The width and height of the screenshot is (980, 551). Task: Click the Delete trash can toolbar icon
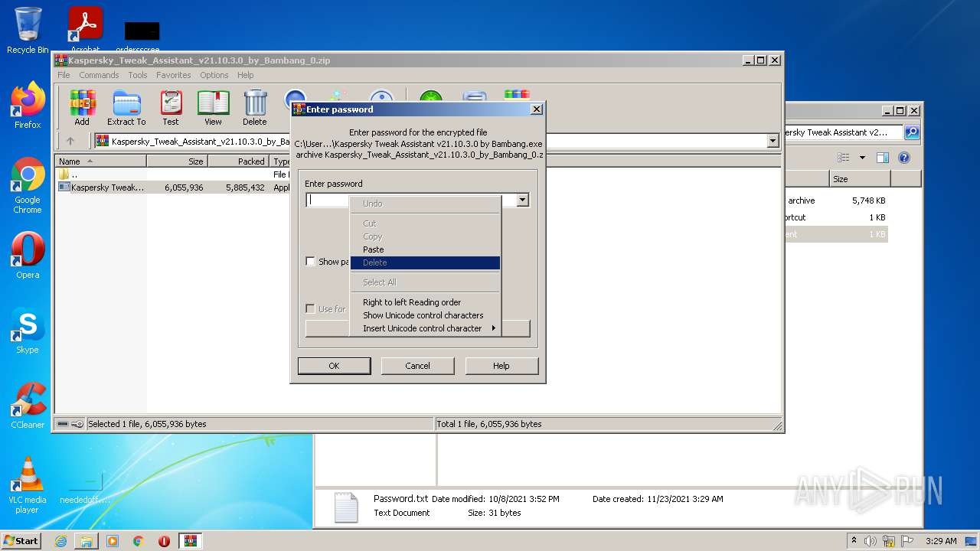(255, 107)
